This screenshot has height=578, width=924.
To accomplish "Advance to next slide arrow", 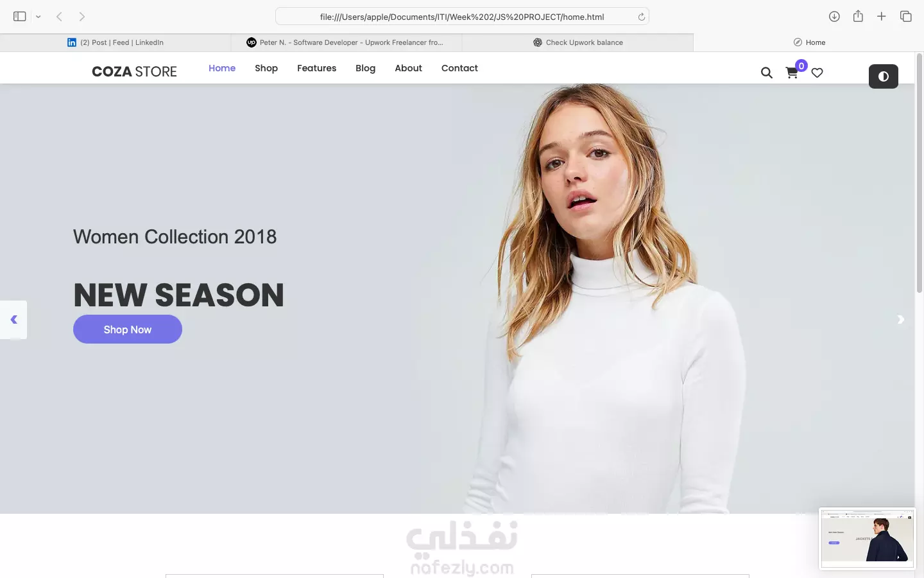I will point(900,319).
